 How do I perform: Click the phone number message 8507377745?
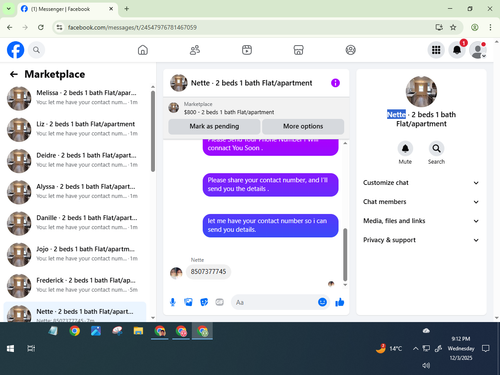pyautogui.click(x=208, y=272)
